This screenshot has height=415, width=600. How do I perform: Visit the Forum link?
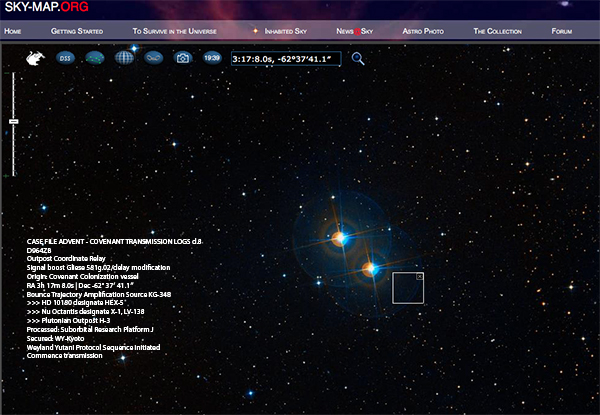coord(561,32)
